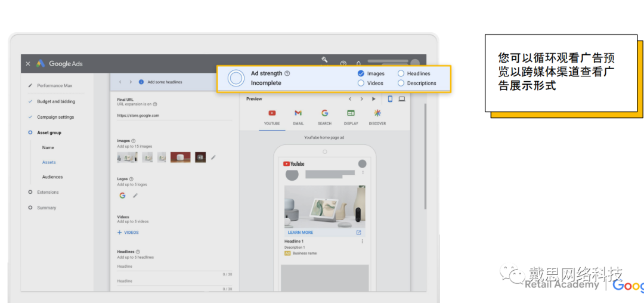Screen dimensions: 644x303
Task: Go to next ad preview
Action: tap(361, 99)
